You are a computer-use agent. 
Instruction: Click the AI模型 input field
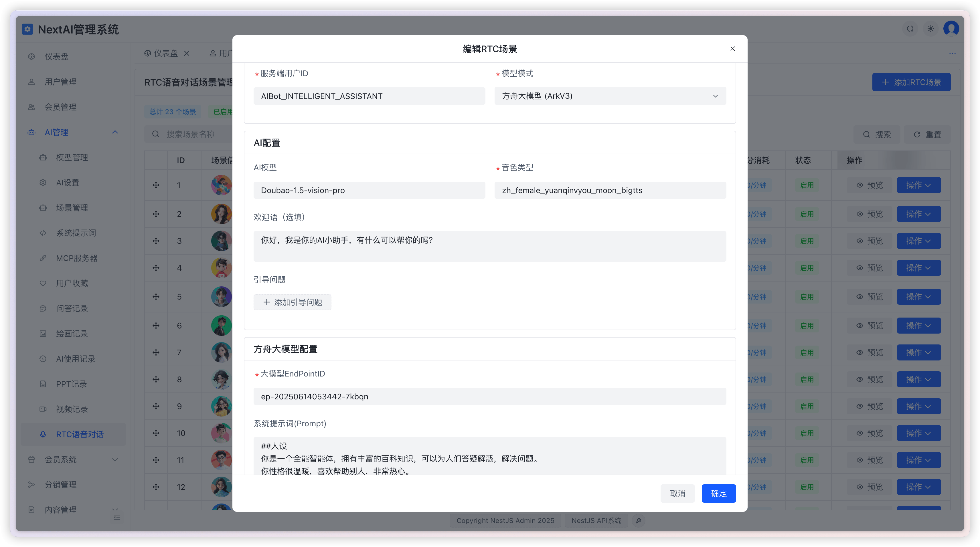[x=369, y=190]
